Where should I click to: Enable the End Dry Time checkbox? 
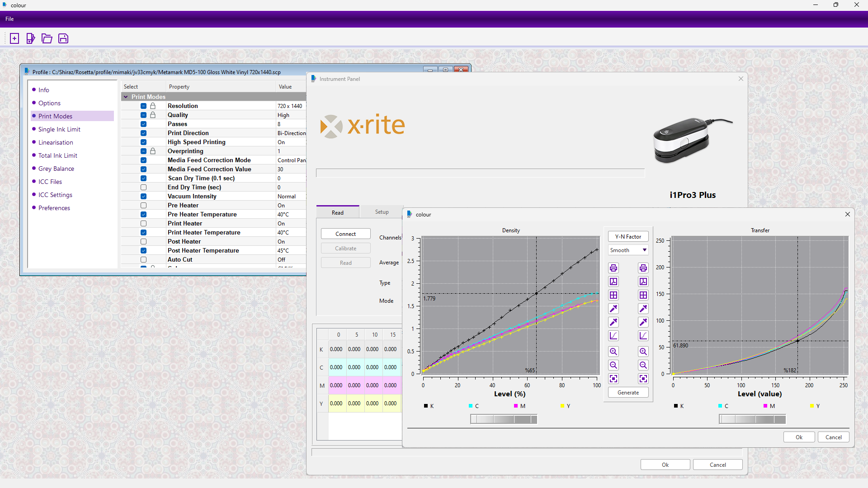(x=143, y=187)
